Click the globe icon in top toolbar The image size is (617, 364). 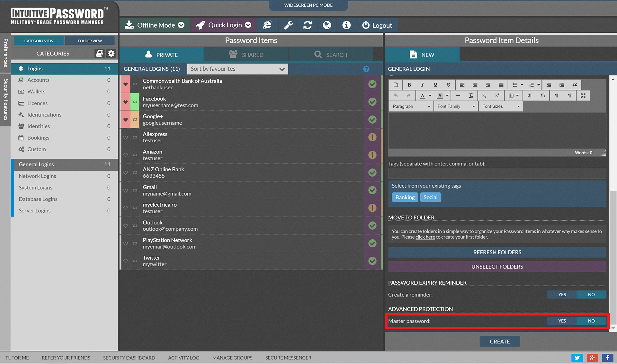coord(327,25)
